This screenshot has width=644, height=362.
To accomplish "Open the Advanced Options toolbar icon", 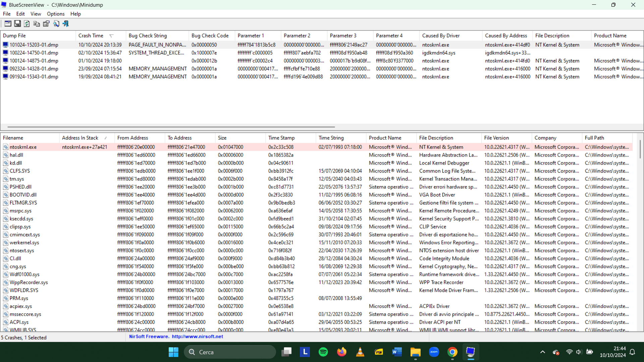I will coord(8,23).
